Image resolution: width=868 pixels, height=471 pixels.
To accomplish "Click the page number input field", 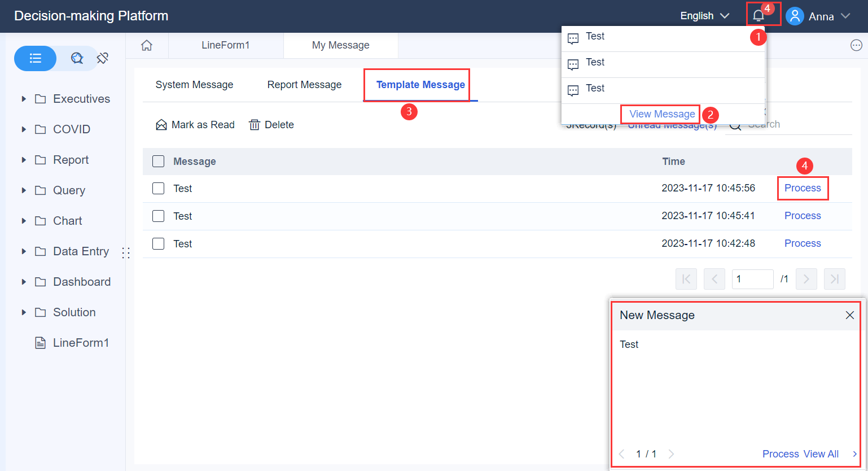I will pos(752,279).
